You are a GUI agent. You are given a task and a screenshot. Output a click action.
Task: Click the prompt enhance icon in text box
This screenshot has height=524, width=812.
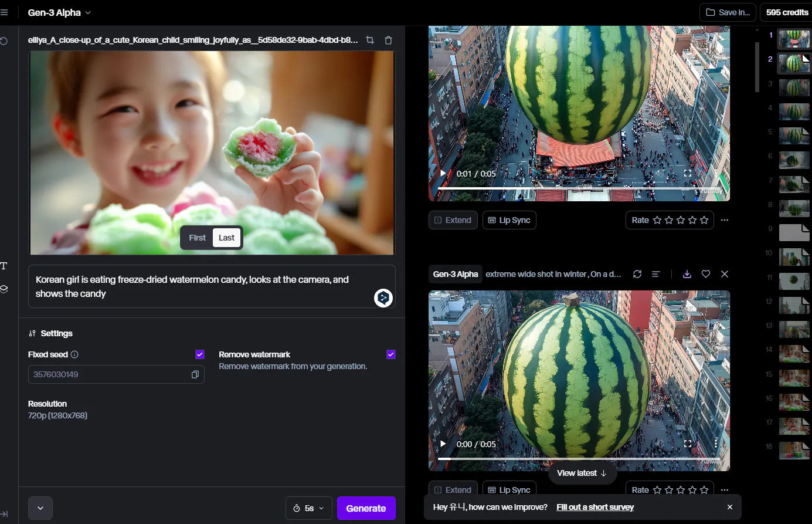point(383,298)
